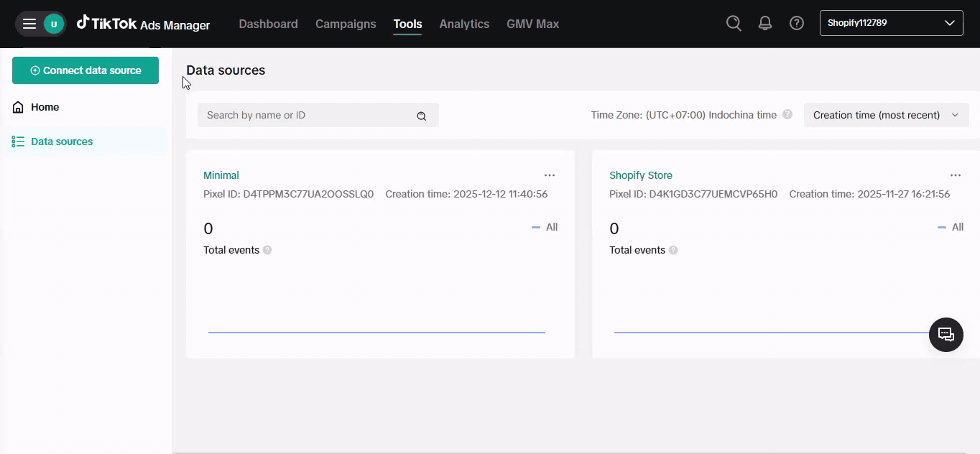
Task: Go to the Dashboard tab
Action: click(268, 24)
